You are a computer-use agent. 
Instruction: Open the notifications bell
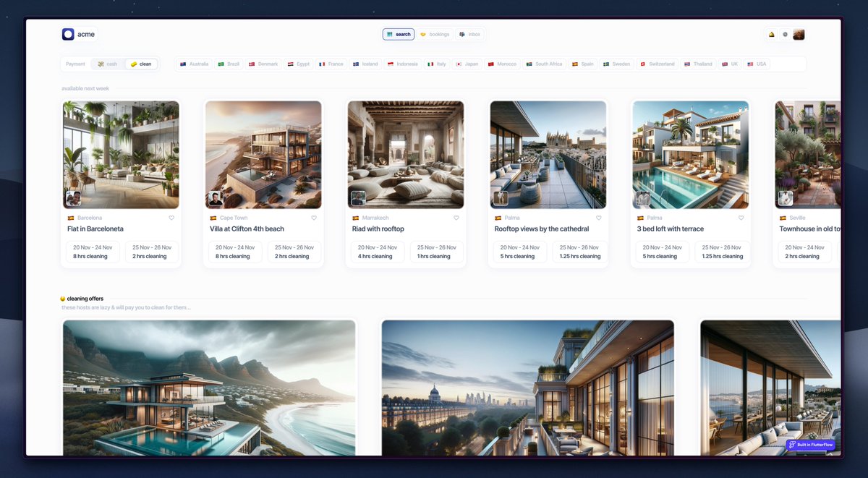771,34
